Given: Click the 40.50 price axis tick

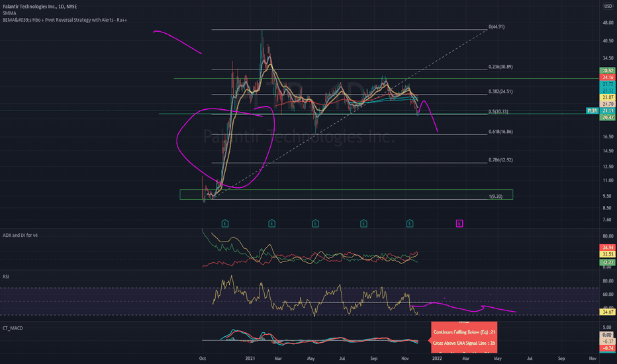Looking at the screenshot, I should click(608, 41).
